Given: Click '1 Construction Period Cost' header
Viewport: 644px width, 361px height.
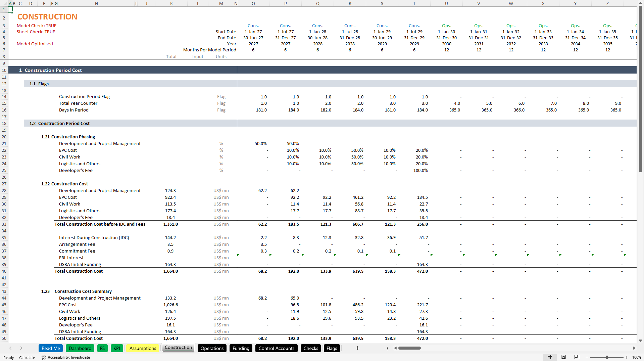Looking at the screenshot, I should [x=50, y=70].
